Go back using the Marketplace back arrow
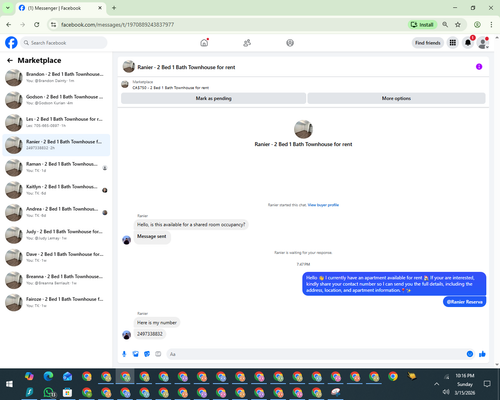This screenshot has width=500, height=400. tap(10, 60)
